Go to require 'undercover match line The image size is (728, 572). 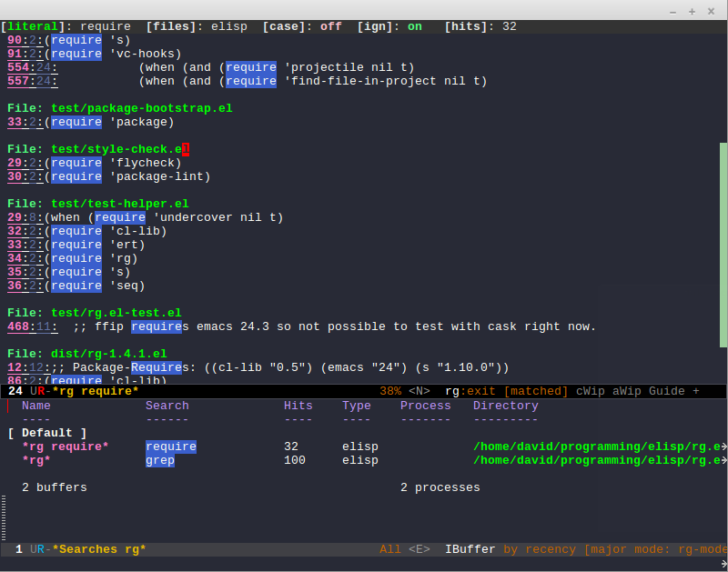point(145,217)
